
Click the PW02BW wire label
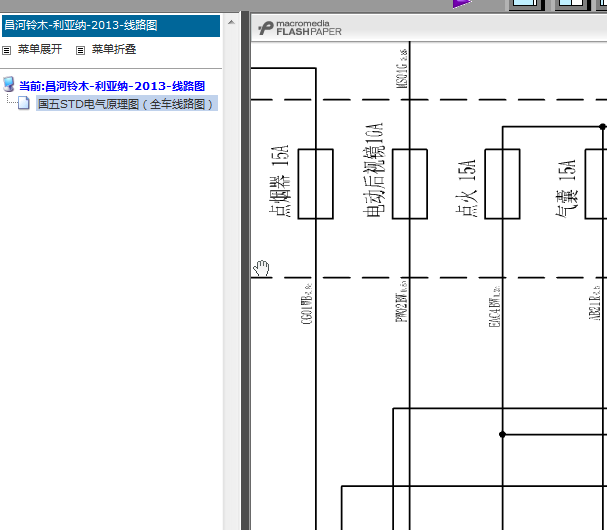click(x=401, y=302)
